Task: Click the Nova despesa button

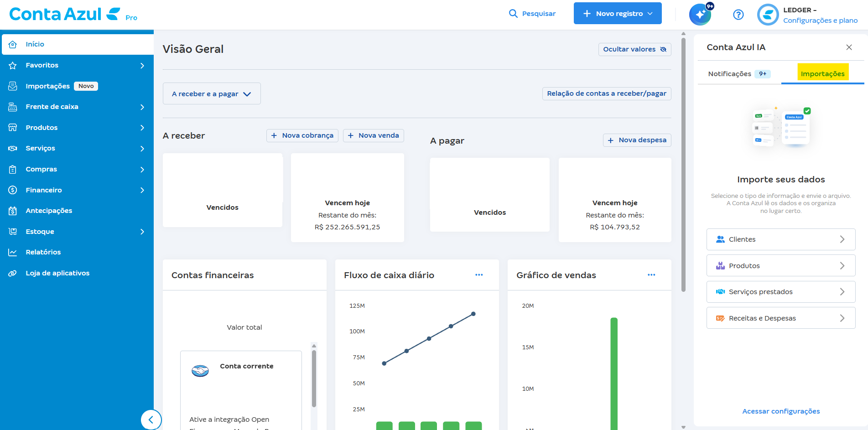Action: [x=637, y=140]
